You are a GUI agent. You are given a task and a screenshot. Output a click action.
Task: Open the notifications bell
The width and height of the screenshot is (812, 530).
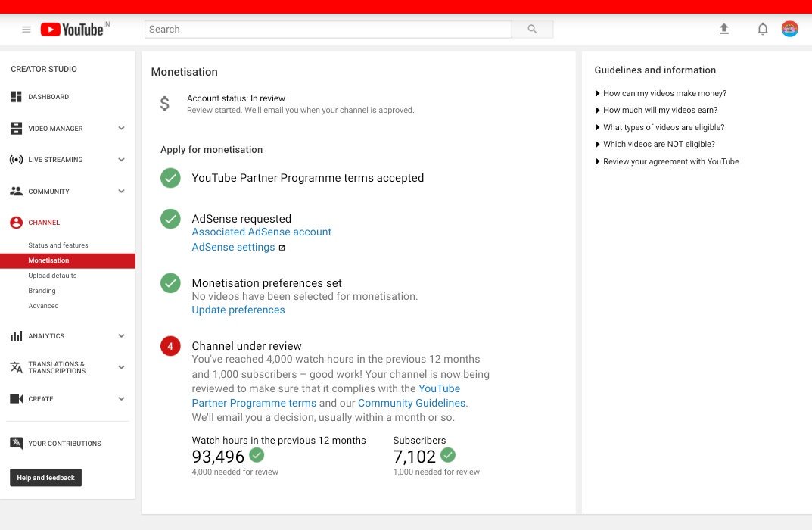(762, 29)
